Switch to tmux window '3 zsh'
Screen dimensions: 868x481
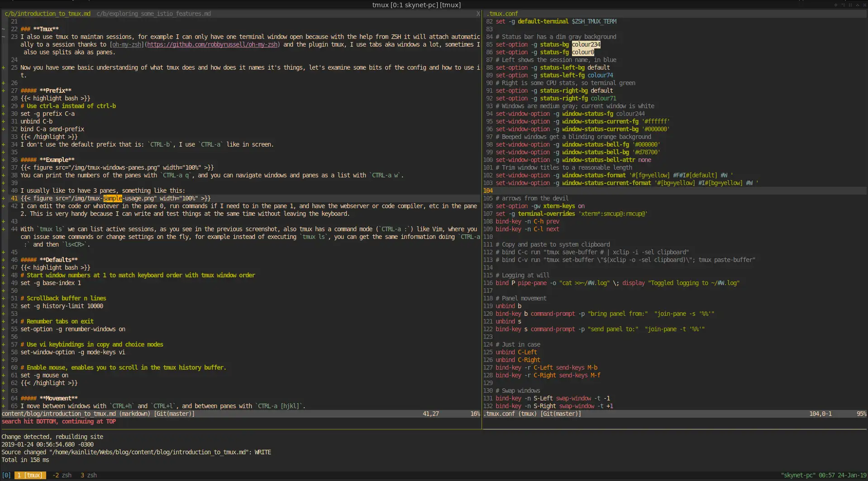tap(89, 475)
